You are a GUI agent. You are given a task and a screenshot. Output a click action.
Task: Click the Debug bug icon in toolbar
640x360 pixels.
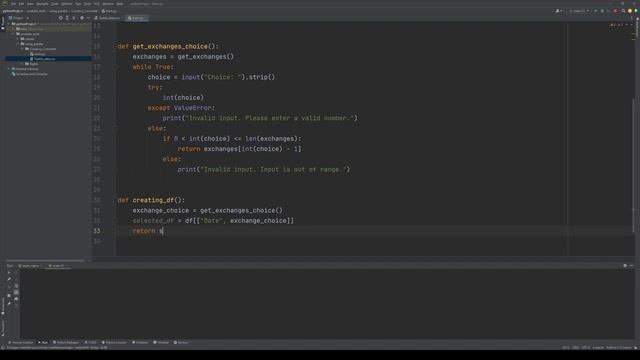pyautogui.click(x=602, y=11)
